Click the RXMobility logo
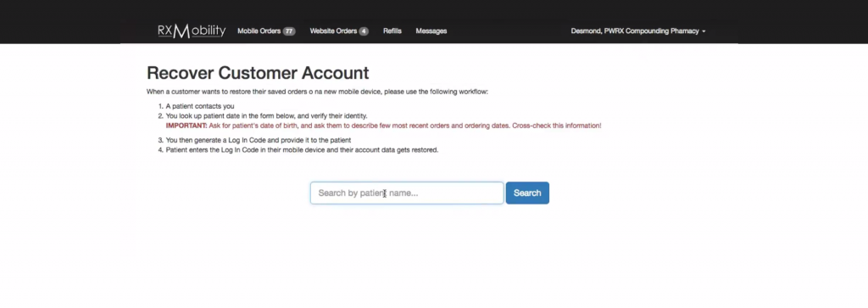 [x=192, y=31]
